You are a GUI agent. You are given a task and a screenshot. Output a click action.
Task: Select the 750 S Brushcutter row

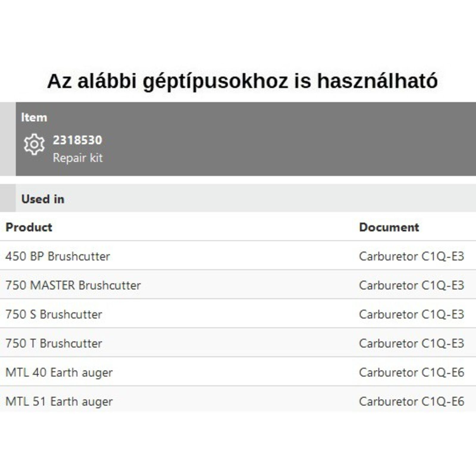tap(54, 314)
